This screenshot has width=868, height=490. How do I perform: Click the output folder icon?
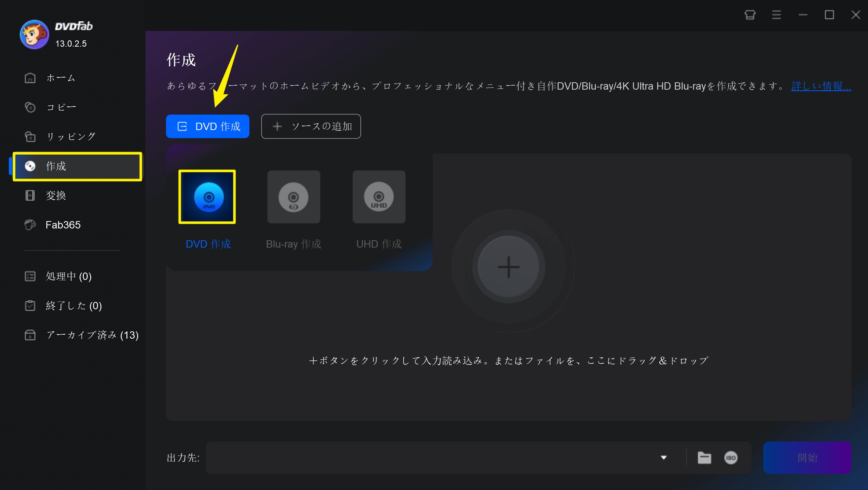(704, 458)
